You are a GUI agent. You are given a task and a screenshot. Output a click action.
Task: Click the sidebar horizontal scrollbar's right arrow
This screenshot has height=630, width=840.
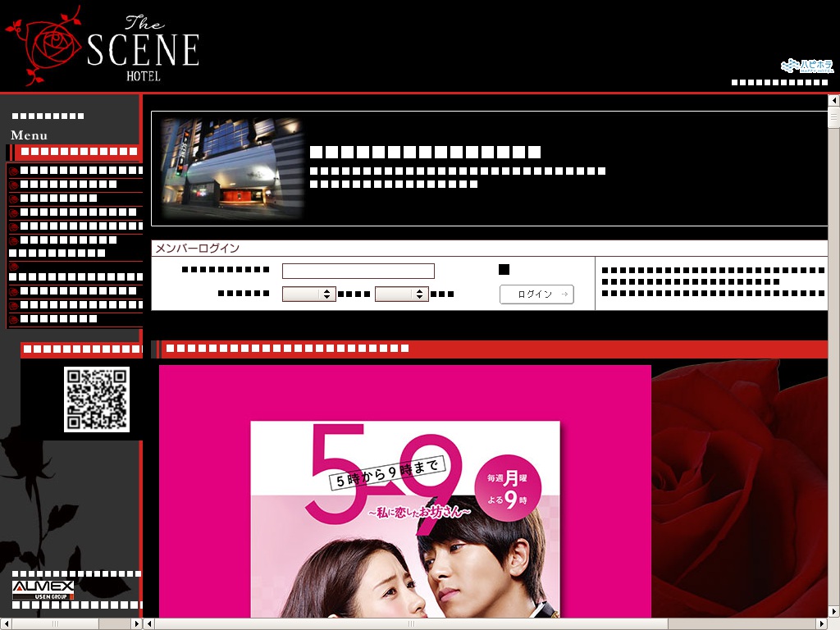137,623
